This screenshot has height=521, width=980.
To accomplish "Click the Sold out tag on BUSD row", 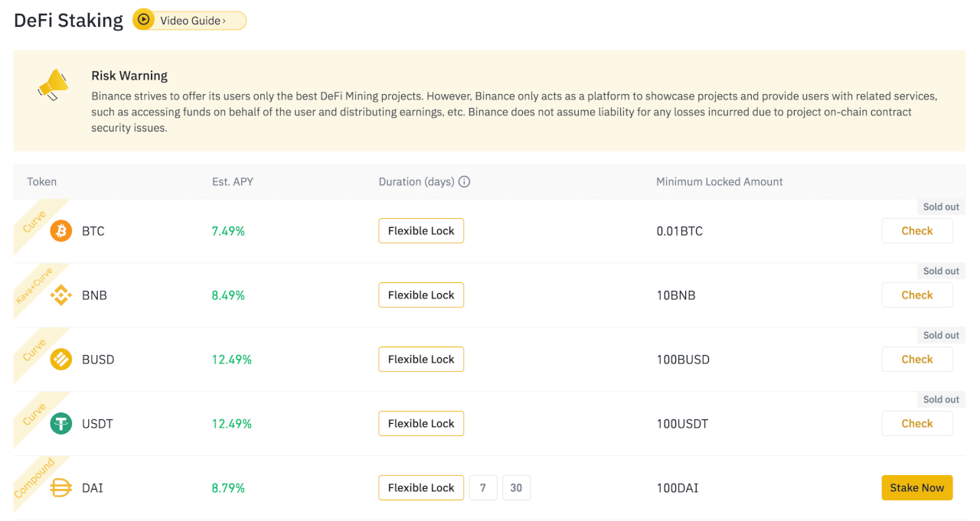I will coord(941,336).
